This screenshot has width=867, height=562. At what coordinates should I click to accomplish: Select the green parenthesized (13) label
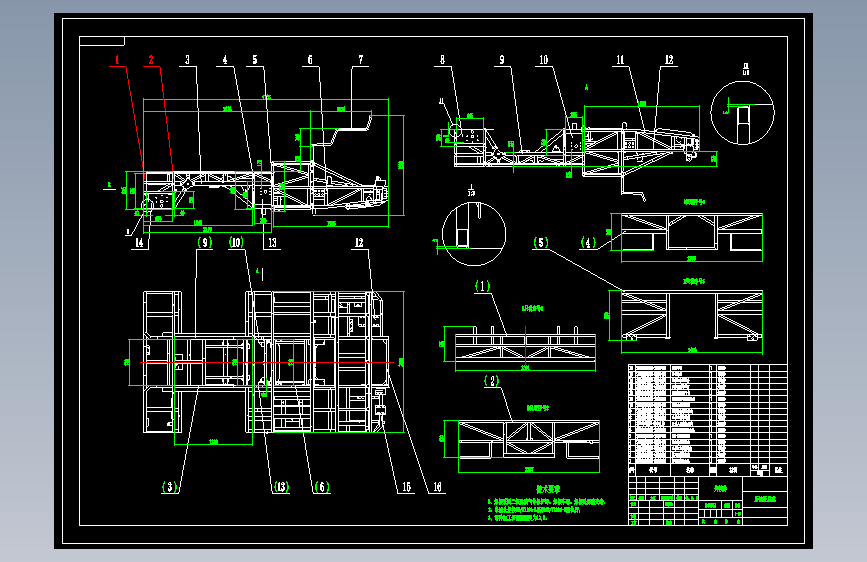(281, 487)
